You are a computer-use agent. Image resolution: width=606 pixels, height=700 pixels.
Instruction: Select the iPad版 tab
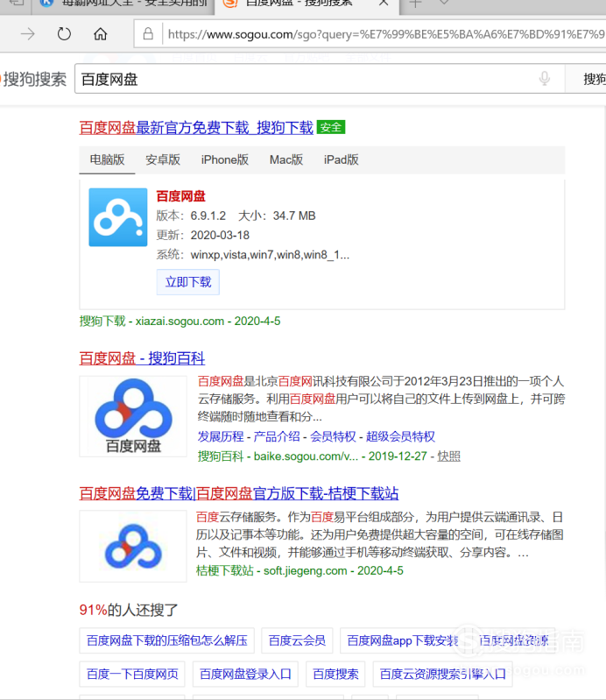pos(342,159)
